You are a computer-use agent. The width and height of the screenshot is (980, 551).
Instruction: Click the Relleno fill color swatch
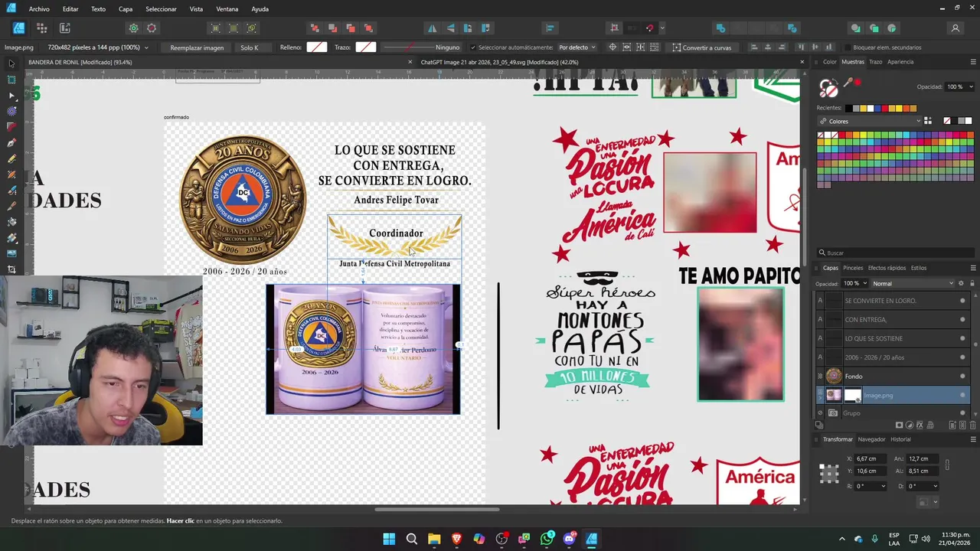317,47
